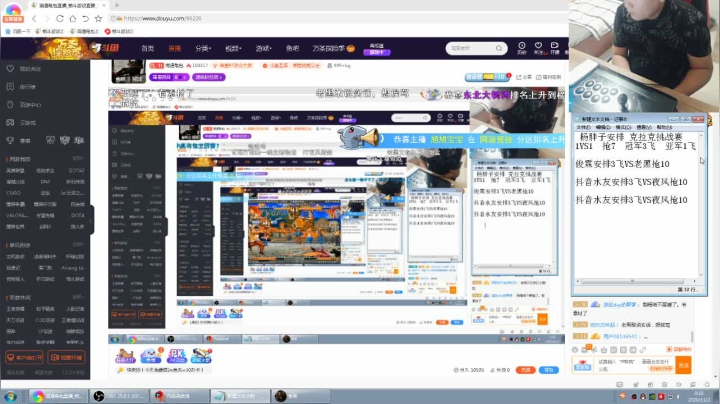Switch to OBS in the taskbar
The height and width of the screenshot is (404, 720).
click(x=119, y=396)
